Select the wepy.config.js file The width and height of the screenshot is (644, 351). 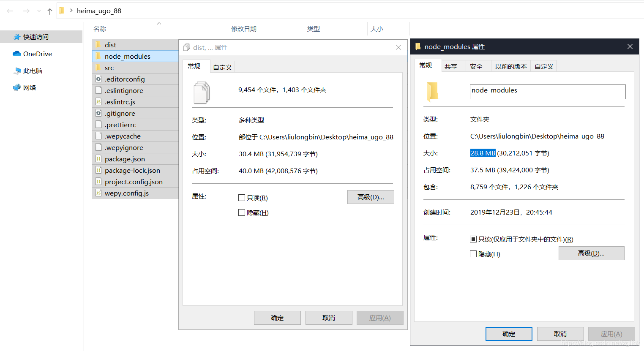[123, 193]
